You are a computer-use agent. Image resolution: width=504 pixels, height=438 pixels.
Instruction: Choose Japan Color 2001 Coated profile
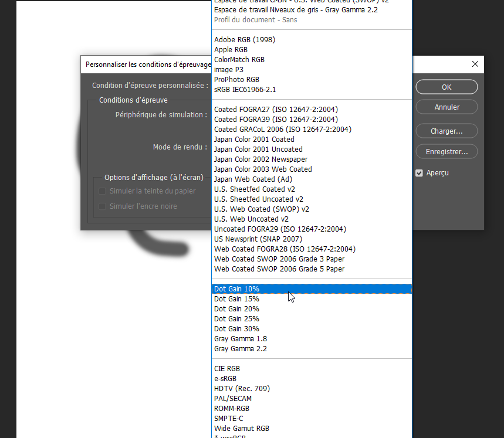point(254,140)
